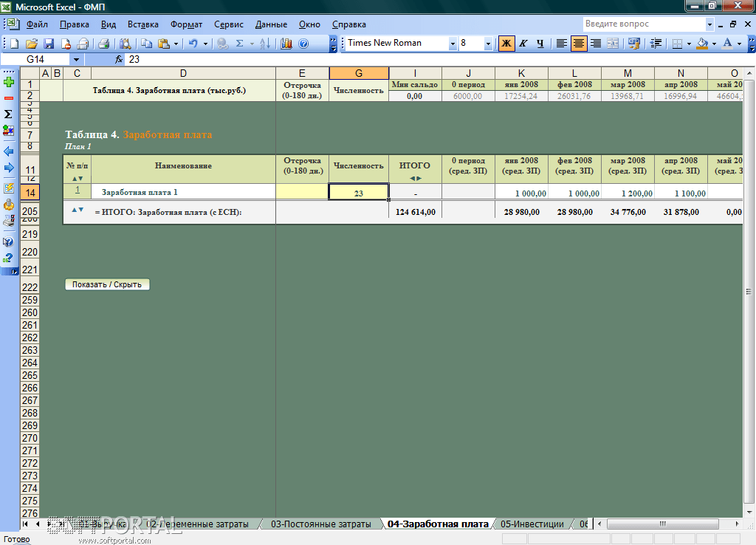Open the Файл menu
This screenshot has height=545, width=756.
point(37,24)
